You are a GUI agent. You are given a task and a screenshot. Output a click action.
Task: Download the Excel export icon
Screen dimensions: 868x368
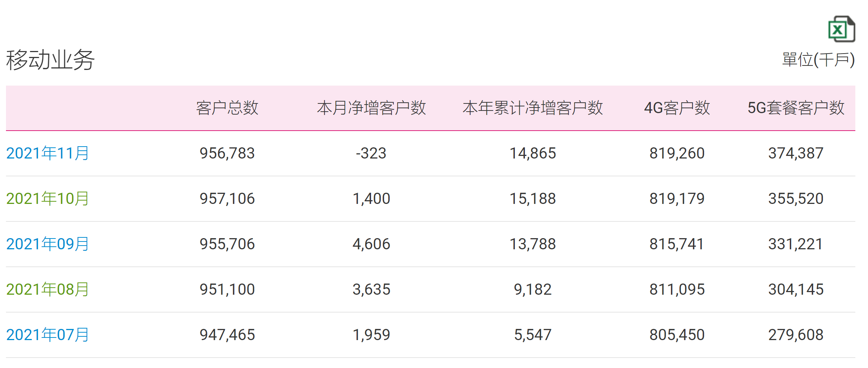[841, 29]
